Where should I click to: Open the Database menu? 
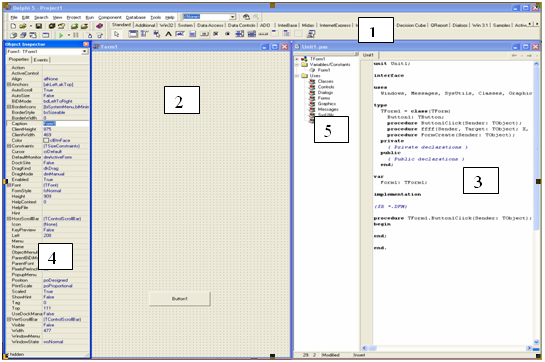click(x=136, y=17)
